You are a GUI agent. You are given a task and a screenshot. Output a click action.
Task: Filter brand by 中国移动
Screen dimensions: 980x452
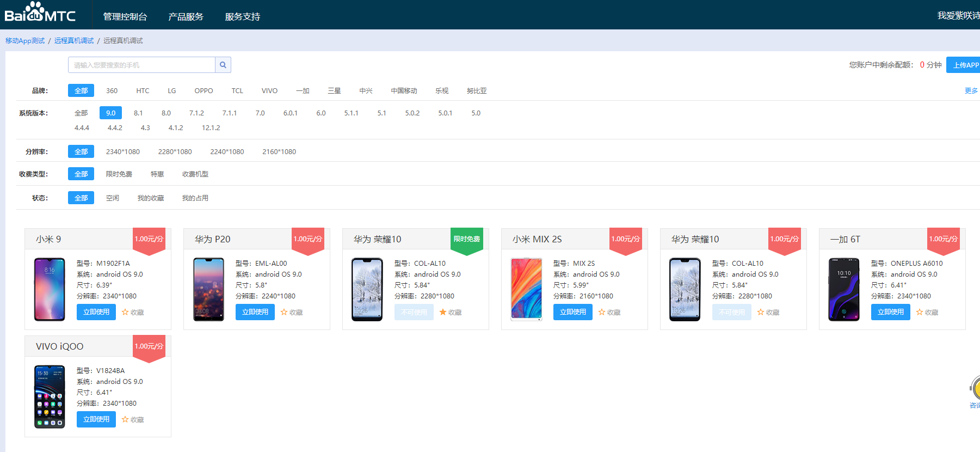click(404, 91)
